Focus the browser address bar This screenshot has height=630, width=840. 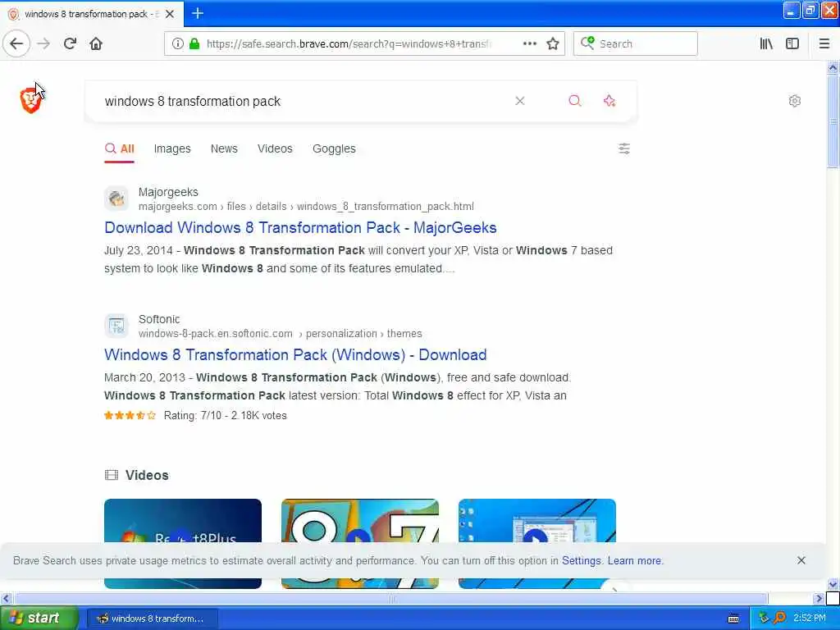coord(348,43)
